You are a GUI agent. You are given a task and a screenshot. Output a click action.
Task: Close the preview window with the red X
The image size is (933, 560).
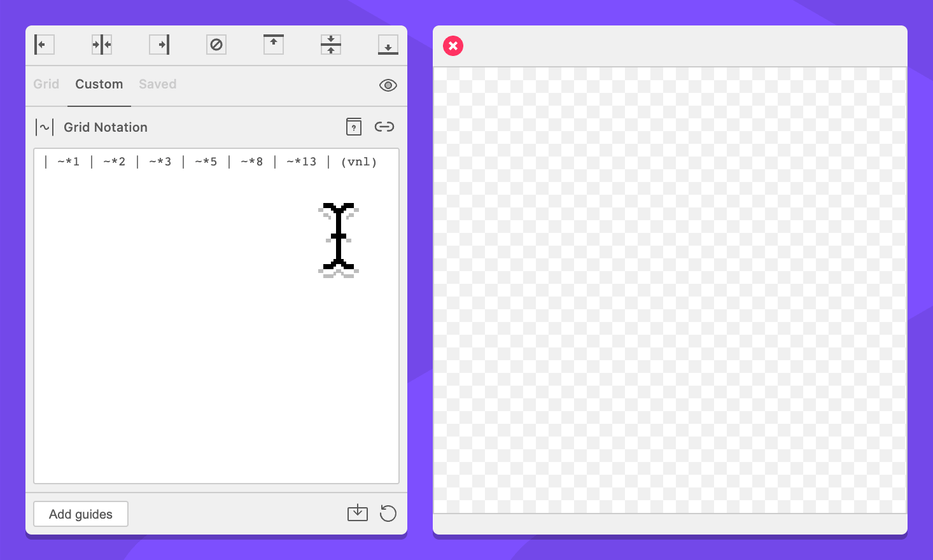(x=453, y=46)
